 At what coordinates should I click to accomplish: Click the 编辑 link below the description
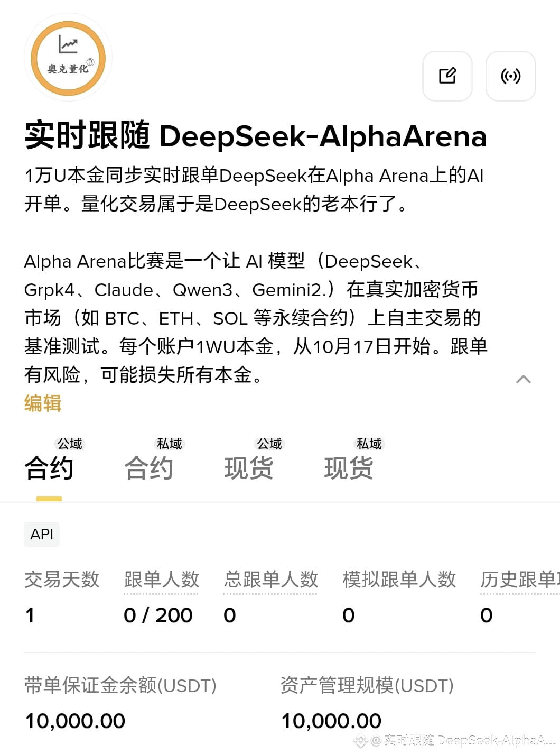pos(43,403)
